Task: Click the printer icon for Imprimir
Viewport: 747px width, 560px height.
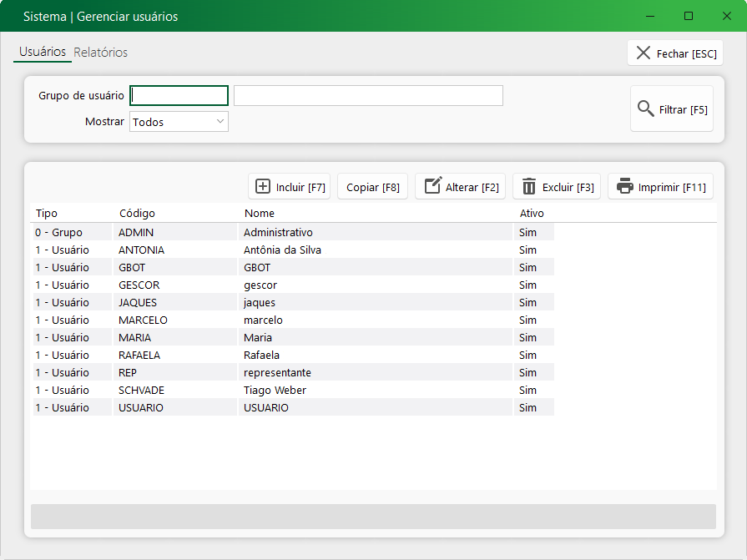Action: pos(625,187)
